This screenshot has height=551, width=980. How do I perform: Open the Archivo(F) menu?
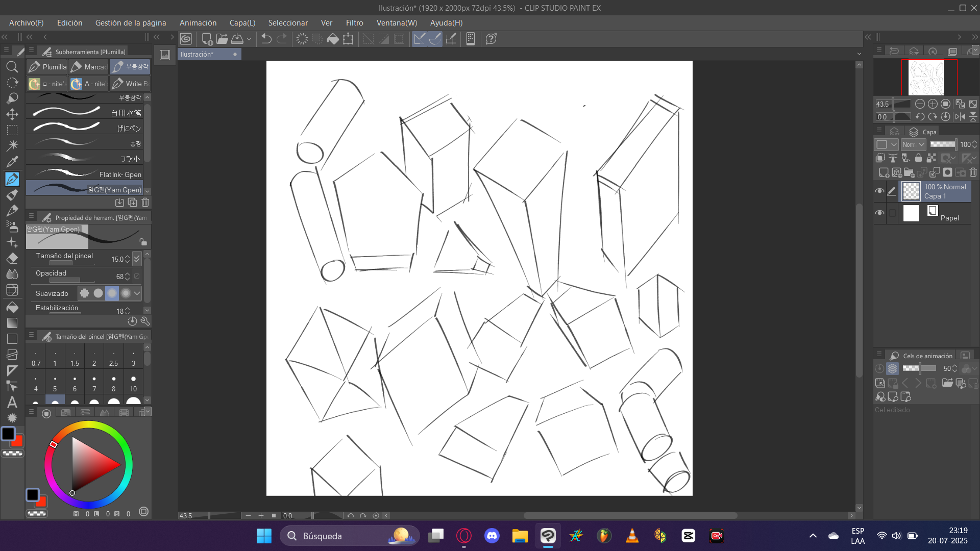(26, 23)
